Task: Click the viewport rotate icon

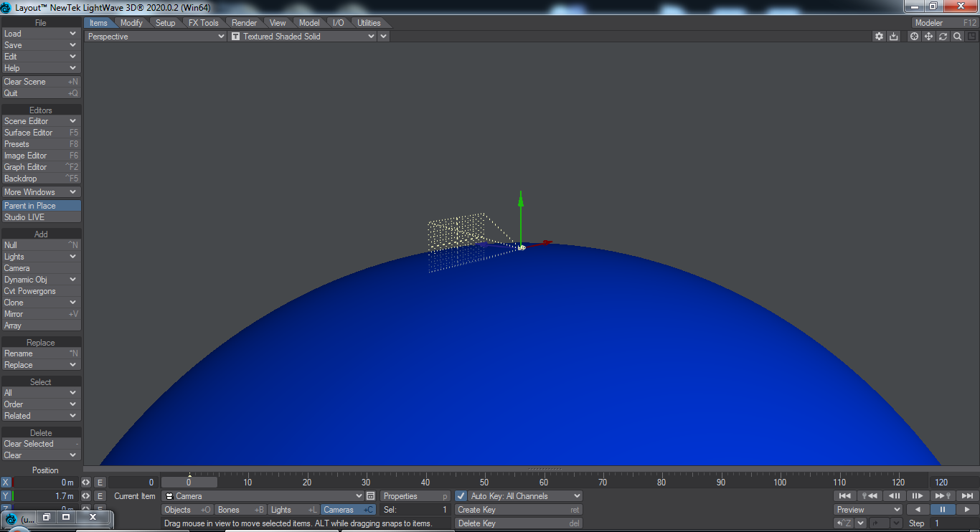Action: coord(943,37)
